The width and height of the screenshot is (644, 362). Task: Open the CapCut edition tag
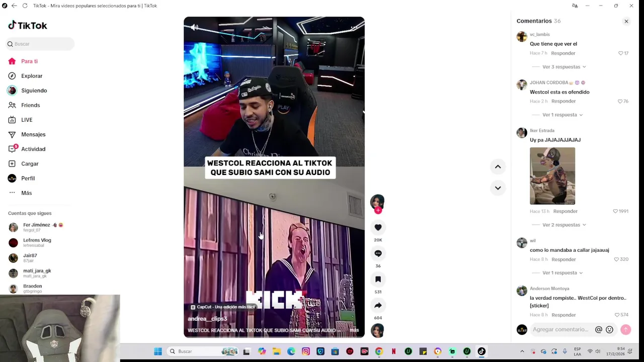223,307
